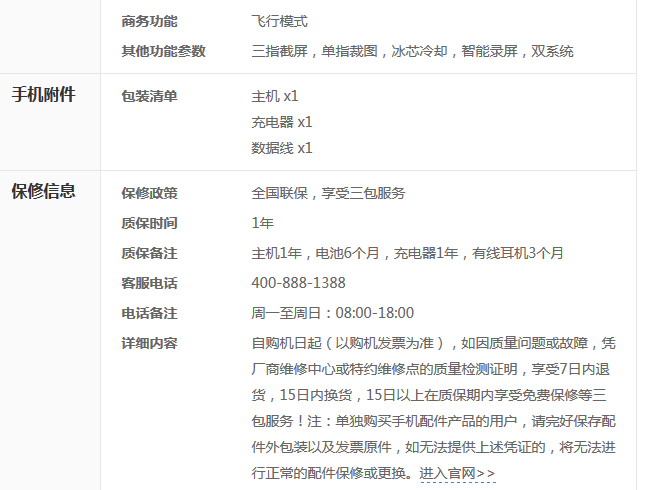655x490 pixels.
Task: Click the 其他功能参数 label
Action: tap(164, 51)
